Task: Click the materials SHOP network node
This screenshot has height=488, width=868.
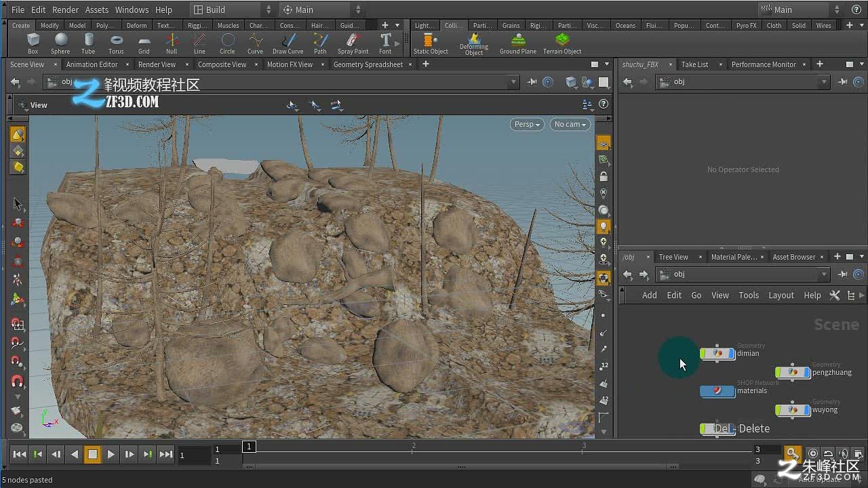Action: tap(718, 390)
